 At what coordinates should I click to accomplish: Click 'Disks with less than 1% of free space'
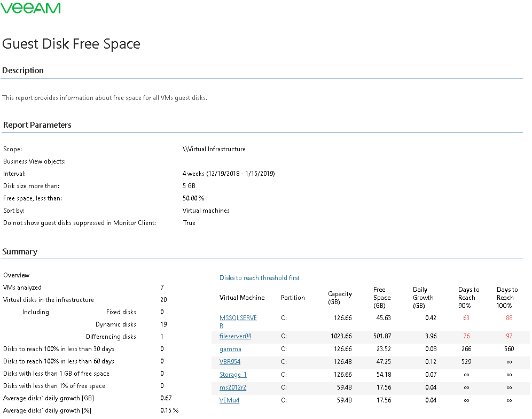54,386
